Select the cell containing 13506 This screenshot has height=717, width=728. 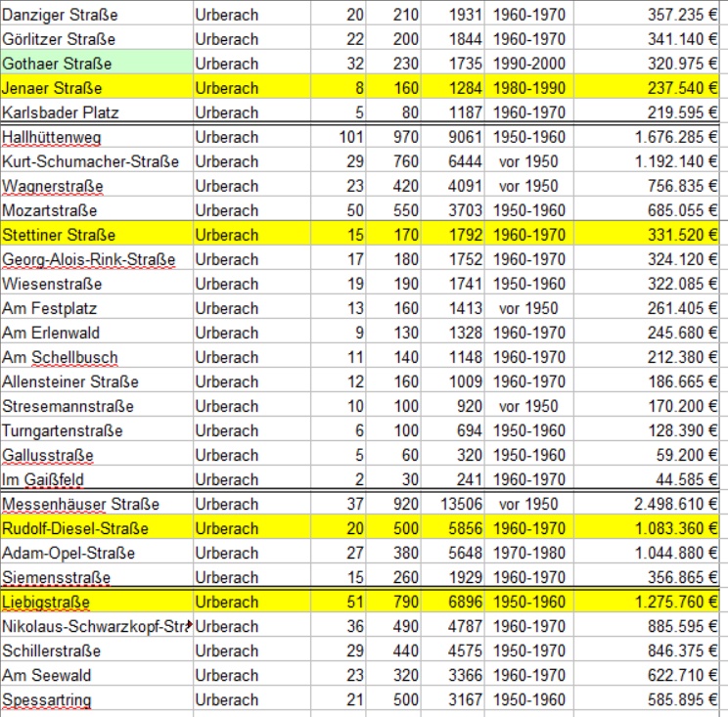tap(450, 504)
